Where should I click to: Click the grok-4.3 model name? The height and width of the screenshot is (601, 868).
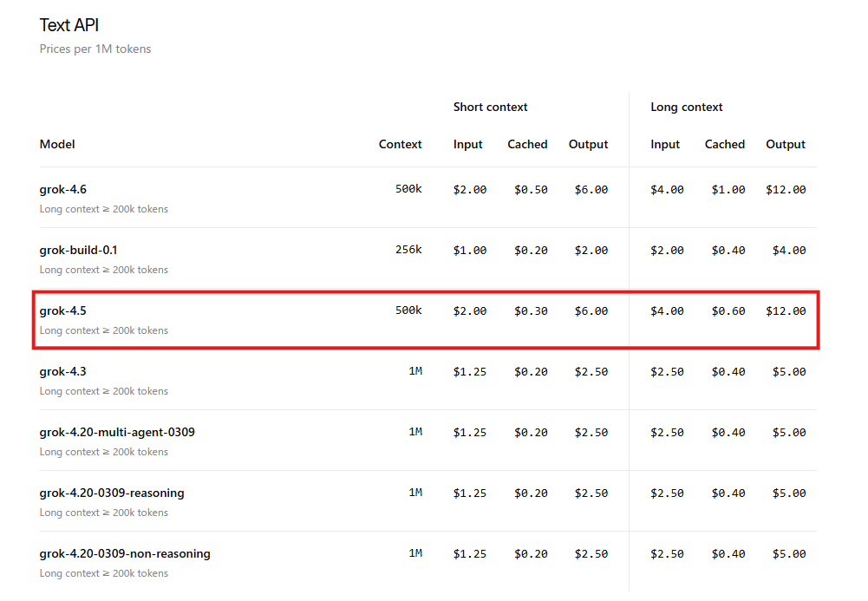point(62,371)
